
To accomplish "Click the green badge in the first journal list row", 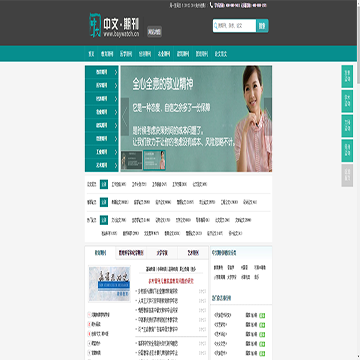I will (262, 315).
